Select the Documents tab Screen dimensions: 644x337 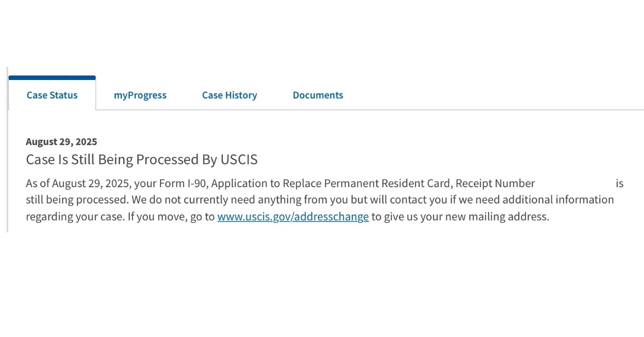point(318,95)
